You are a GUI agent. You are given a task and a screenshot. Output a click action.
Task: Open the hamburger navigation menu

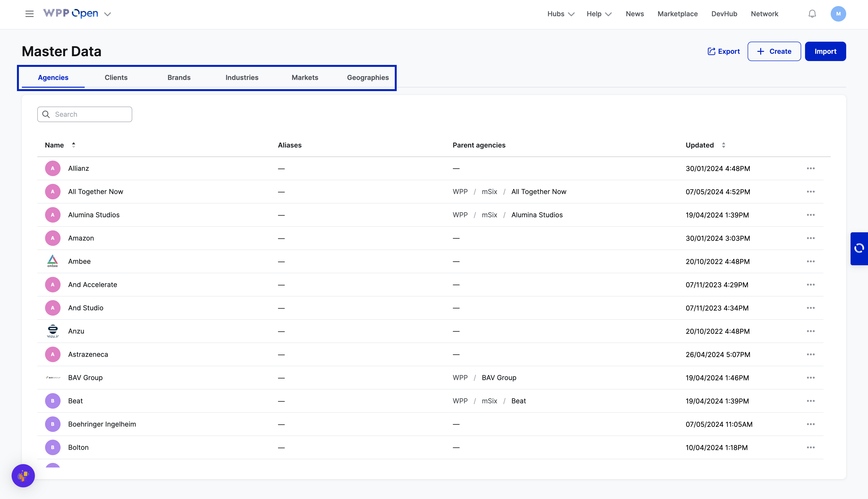pyautogui.click(x=30, y=14)
